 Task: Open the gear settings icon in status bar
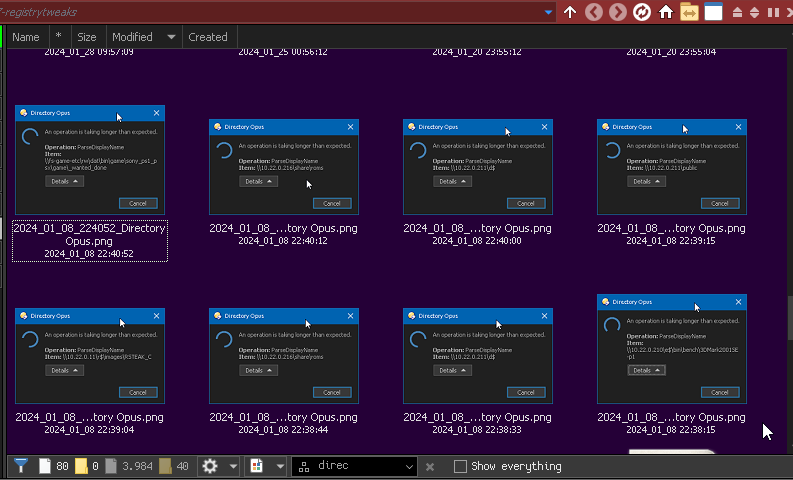click(210, 466)
